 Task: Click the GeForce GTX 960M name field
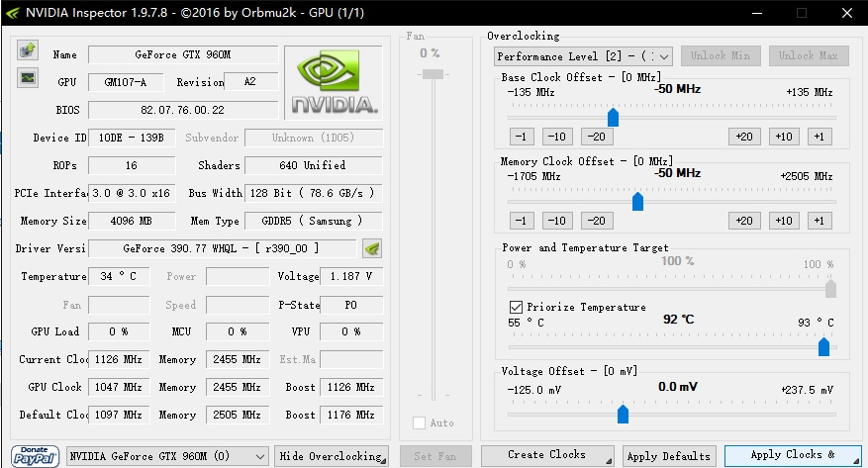[183, 54]
